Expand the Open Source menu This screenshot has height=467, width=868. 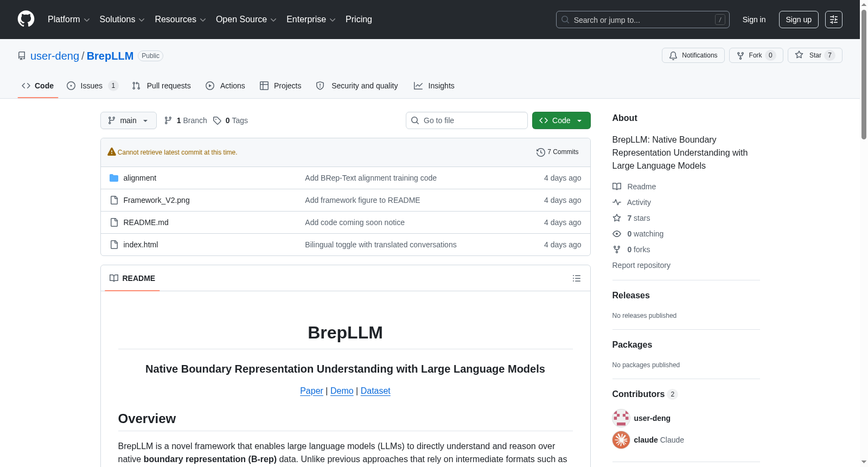click(246, 20)
